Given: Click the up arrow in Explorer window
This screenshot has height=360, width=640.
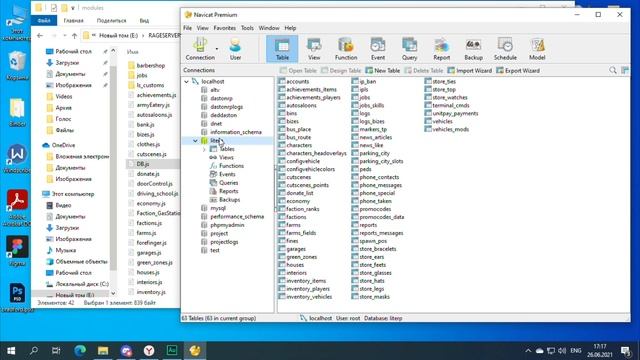Looking at the screenshot, I should click(x=74, y=36).
